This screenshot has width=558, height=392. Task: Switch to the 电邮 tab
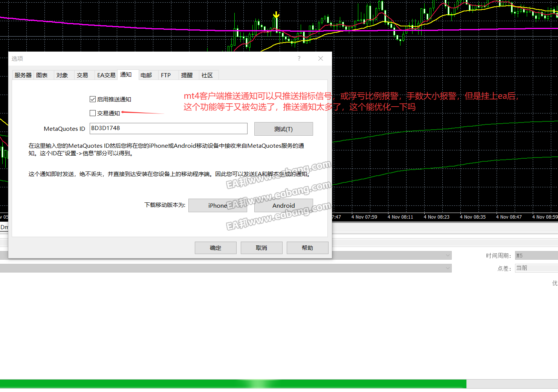coord(147,75)
